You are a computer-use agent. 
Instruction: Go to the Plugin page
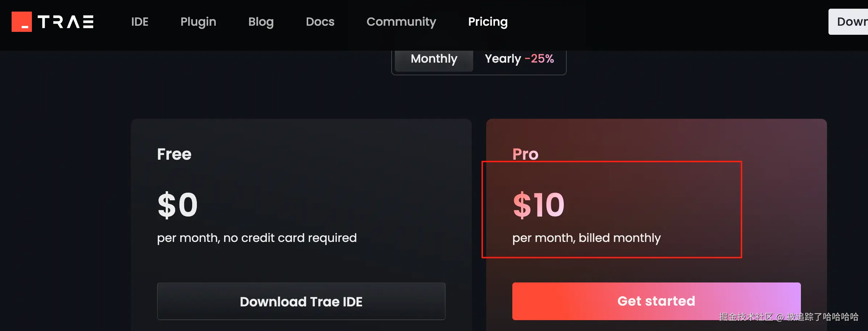click(x=198, y=22)
